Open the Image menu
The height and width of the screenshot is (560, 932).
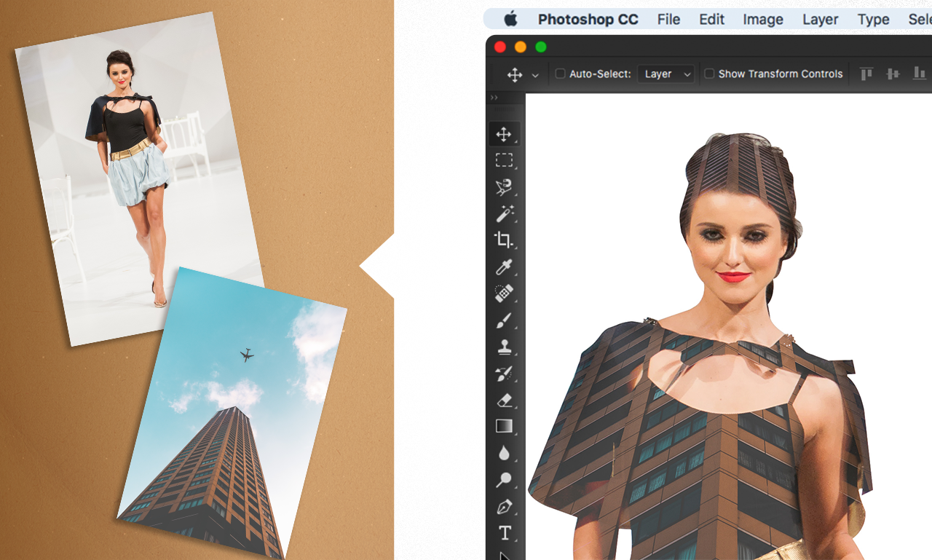pyautogui.click(x=763, y=20)
